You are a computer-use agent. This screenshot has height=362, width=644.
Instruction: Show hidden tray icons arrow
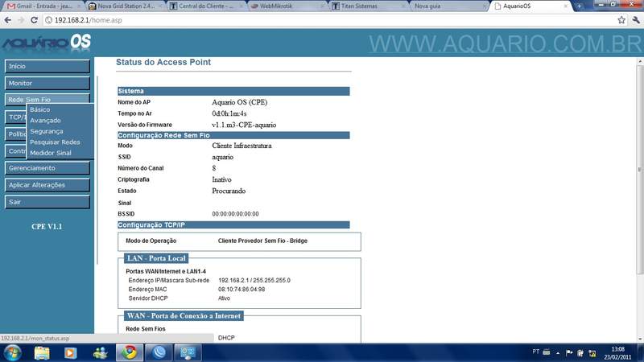[x=558, y=353]
